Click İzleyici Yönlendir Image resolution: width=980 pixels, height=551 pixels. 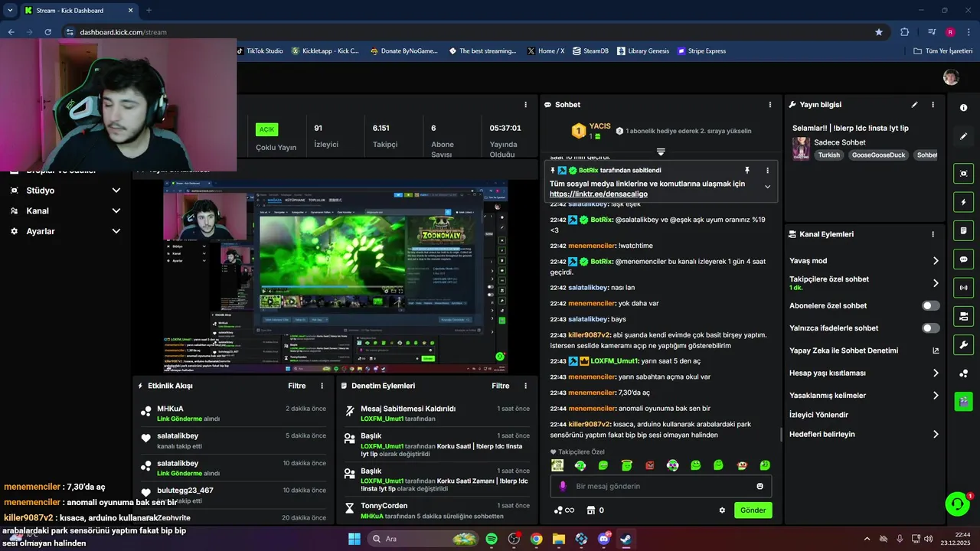coord(818,415)
